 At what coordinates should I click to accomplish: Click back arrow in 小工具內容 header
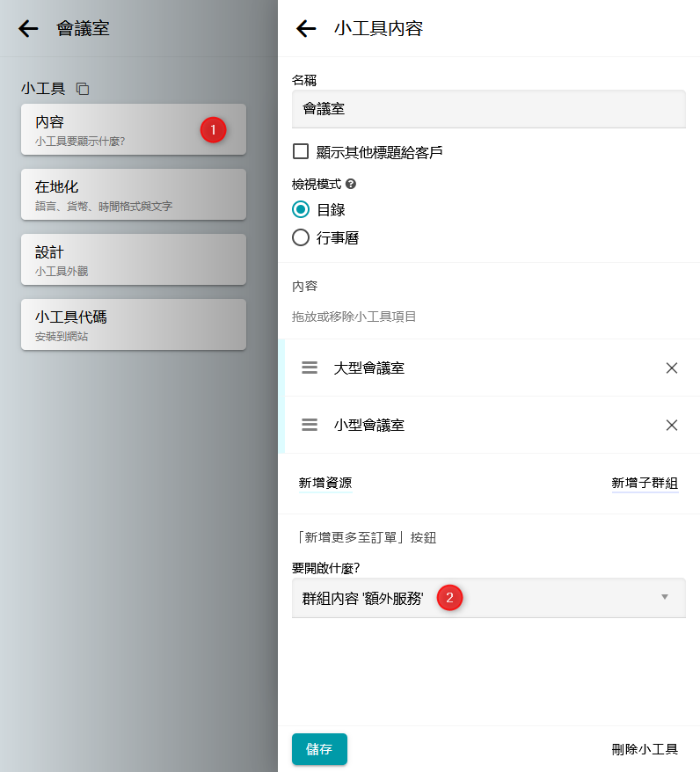coord(306,29)
